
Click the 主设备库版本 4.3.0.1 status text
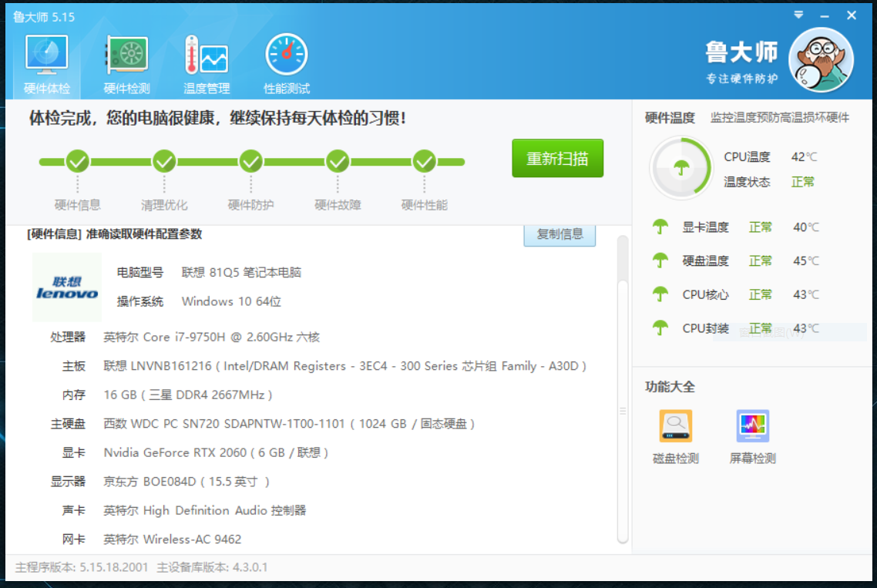click(x=212, y=567)
